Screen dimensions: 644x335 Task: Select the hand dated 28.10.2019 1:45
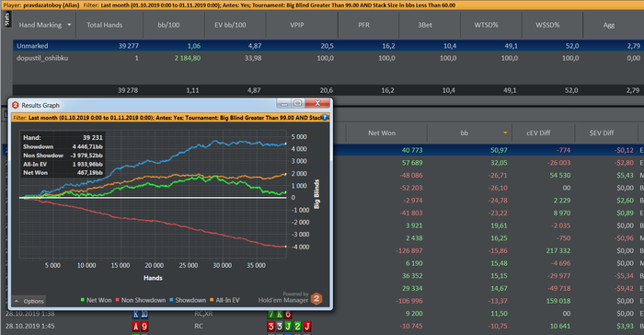[x=30, y=326]
